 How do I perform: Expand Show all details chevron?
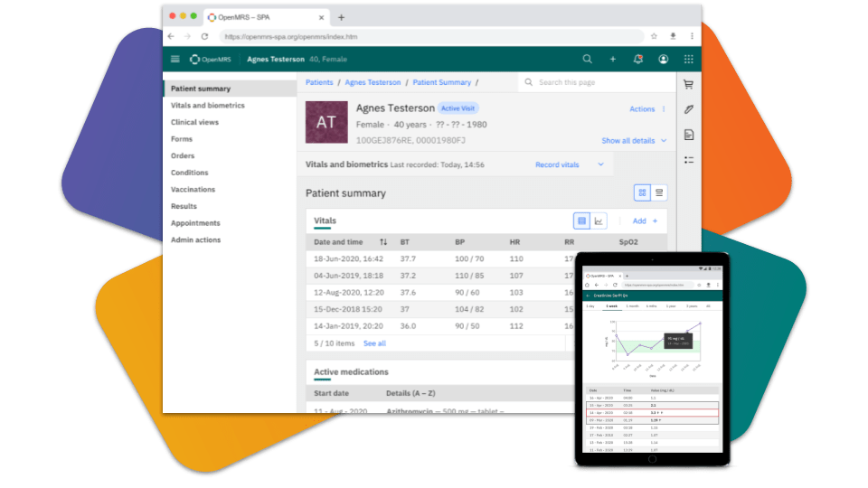point(664,141)
